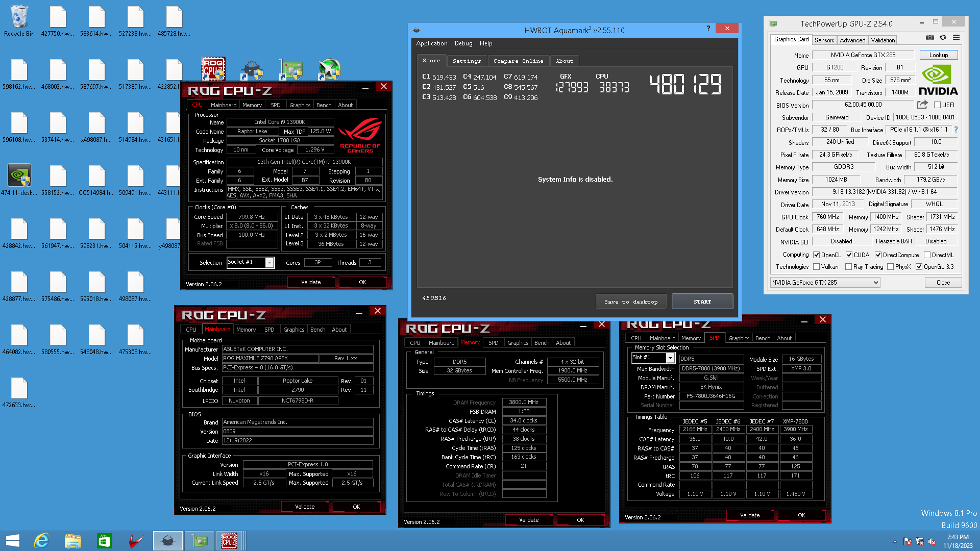This screenshot has height=551, width=980.
Task: Toggle the Vulkan checkbox
Action: click(x=816, y=267)
